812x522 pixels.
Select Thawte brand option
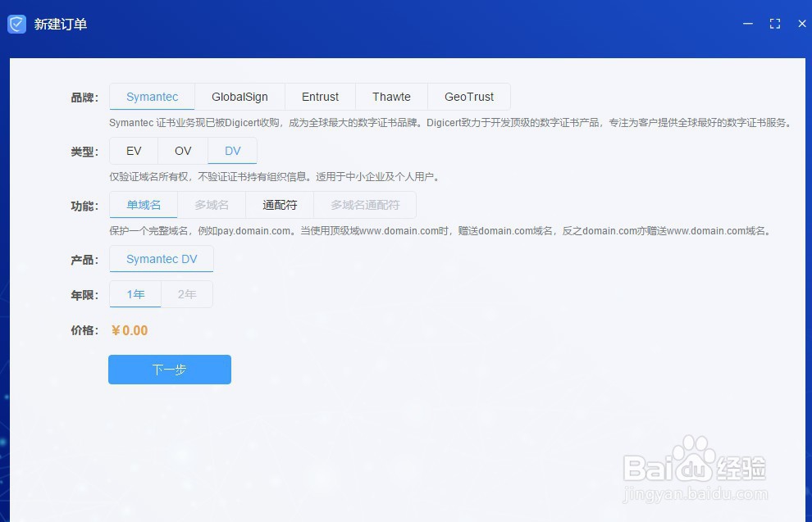(x=391, y=97)
